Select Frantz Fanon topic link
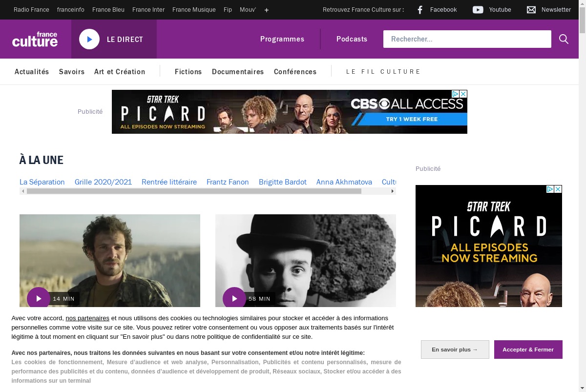The image size is (586, 392). click(x=228, y=182)
